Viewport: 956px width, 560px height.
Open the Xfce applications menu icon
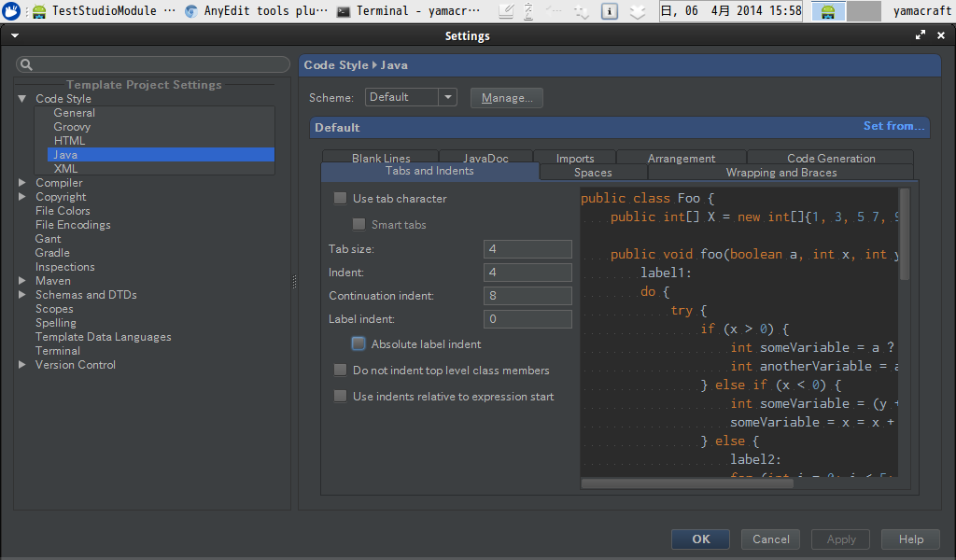(11, 10)
